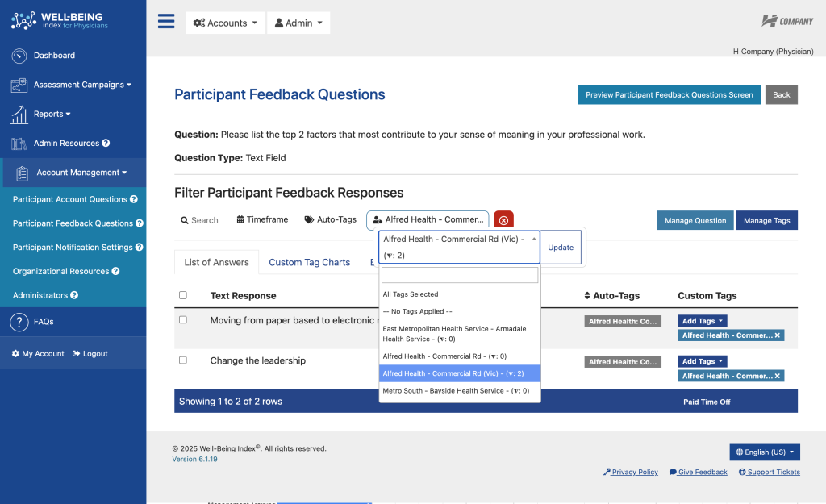Click help icon beside Participant Account Questions

pos(134,199)
